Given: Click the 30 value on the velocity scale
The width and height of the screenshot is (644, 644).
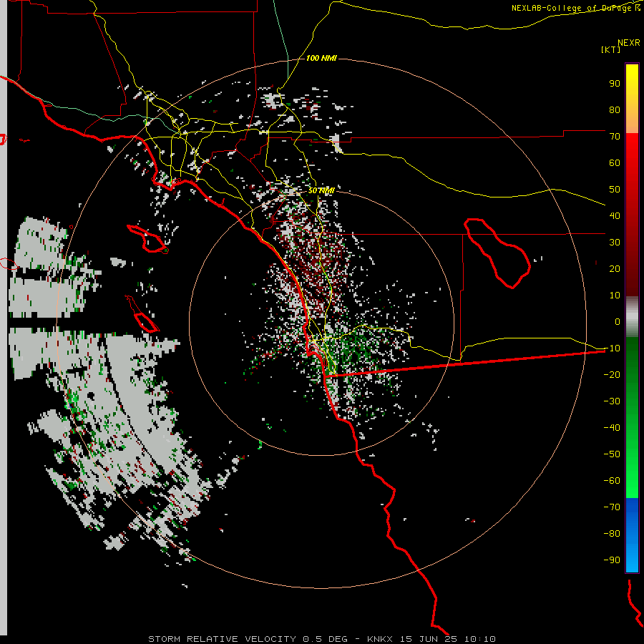Looking at the screenshot, I should pyautogui.click(x=615, y=243).
